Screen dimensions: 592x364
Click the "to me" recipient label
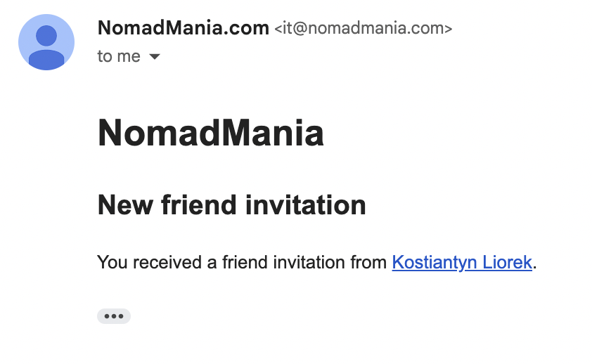click(x=119, y=56)
